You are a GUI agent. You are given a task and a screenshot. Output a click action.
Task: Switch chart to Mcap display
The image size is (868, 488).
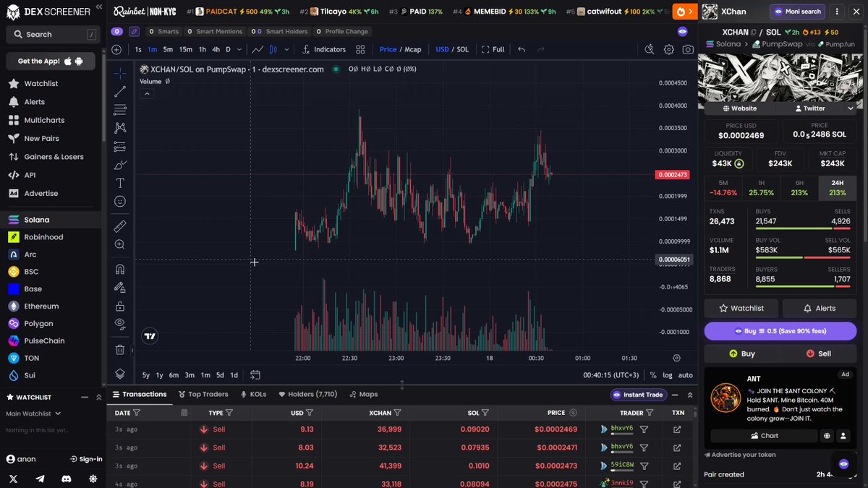coord(412,50)
